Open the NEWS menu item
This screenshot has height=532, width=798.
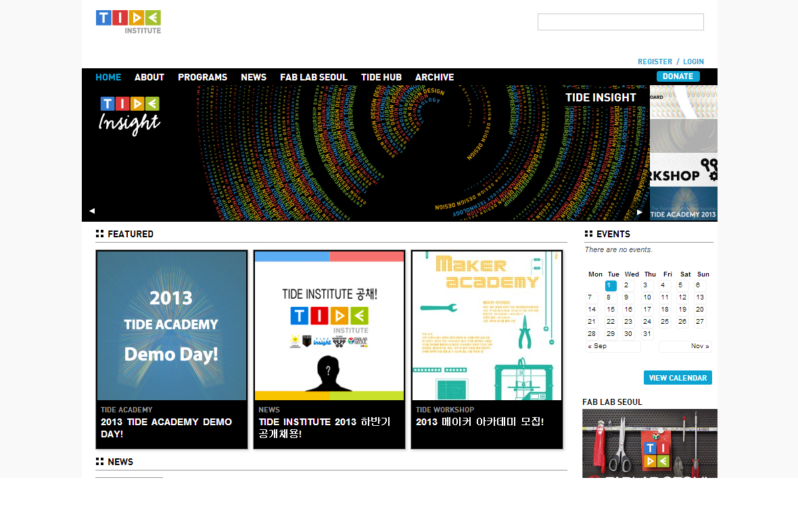[254, 77]
